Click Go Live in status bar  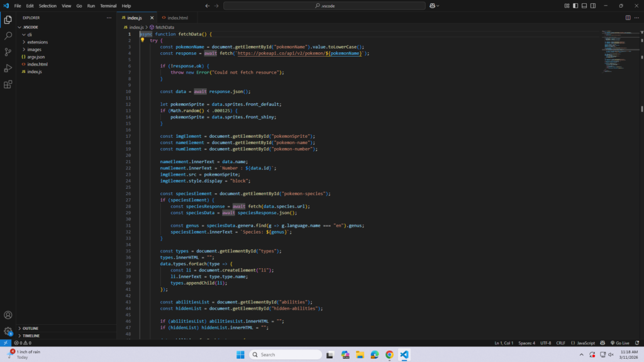619,343
